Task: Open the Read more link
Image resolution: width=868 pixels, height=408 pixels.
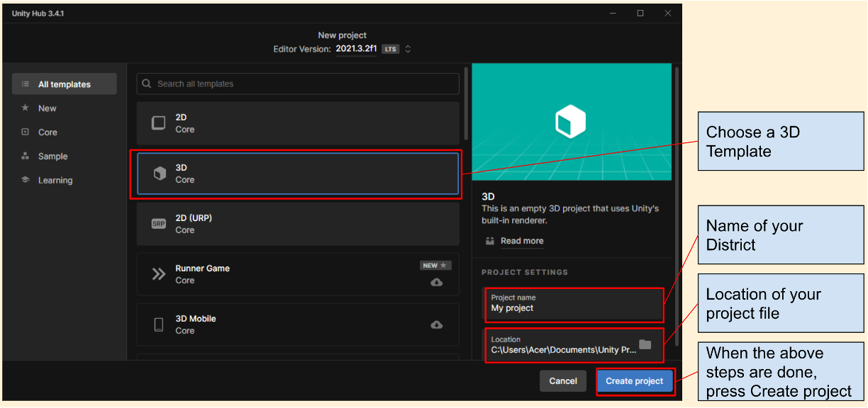Action: click(x=522, y=241)
